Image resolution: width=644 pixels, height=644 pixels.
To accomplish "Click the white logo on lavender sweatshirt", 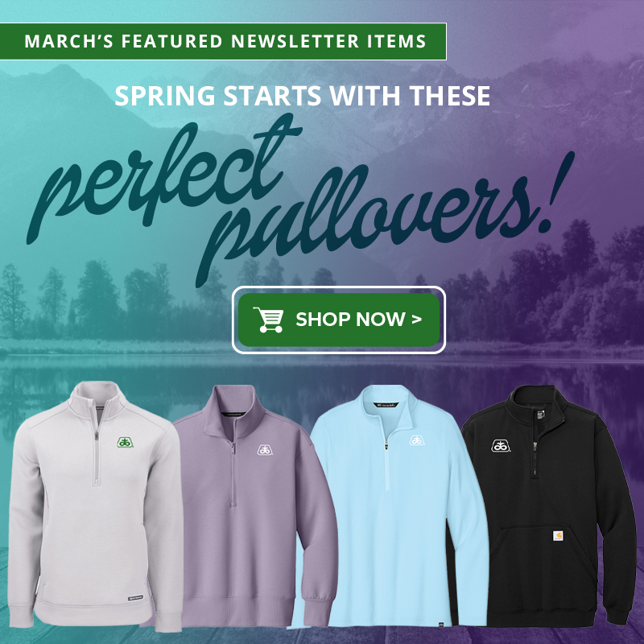I will click(266, 450).
